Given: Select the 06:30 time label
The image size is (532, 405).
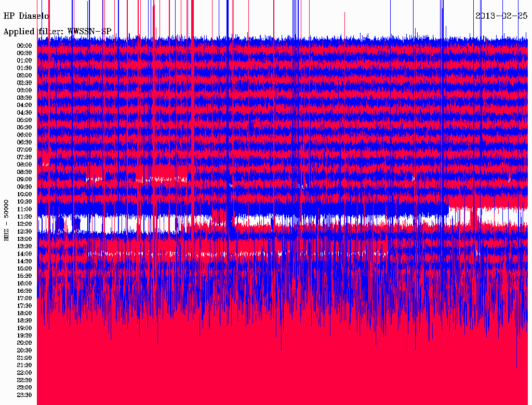Looking at the screenshot, I should [x=24, y=142].
